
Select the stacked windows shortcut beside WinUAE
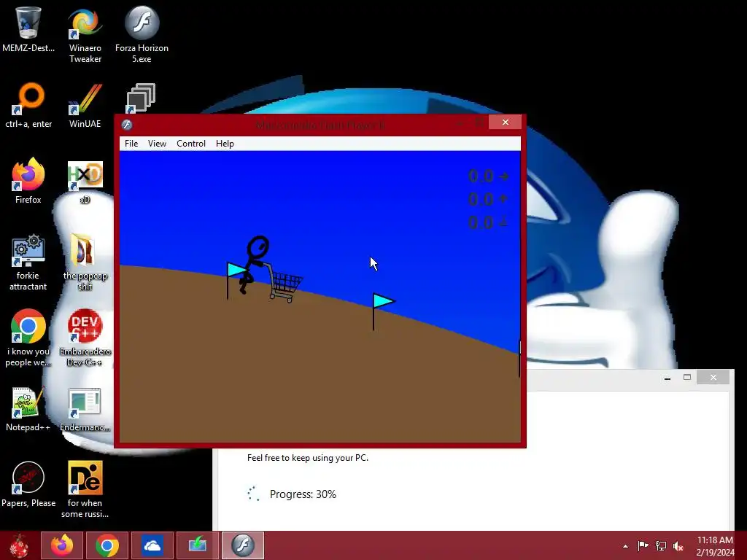[141, 98]
